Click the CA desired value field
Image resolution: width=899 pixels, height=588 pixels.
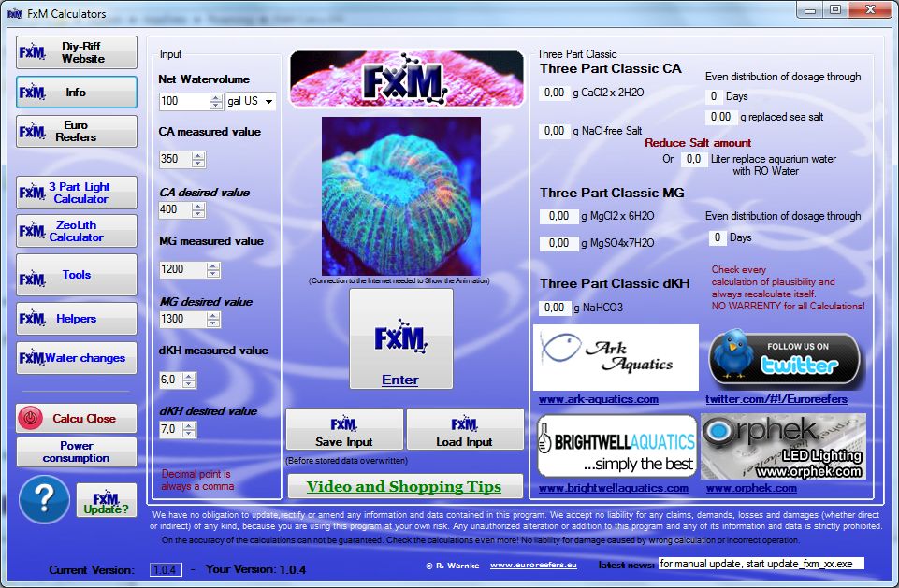point(176,209)
